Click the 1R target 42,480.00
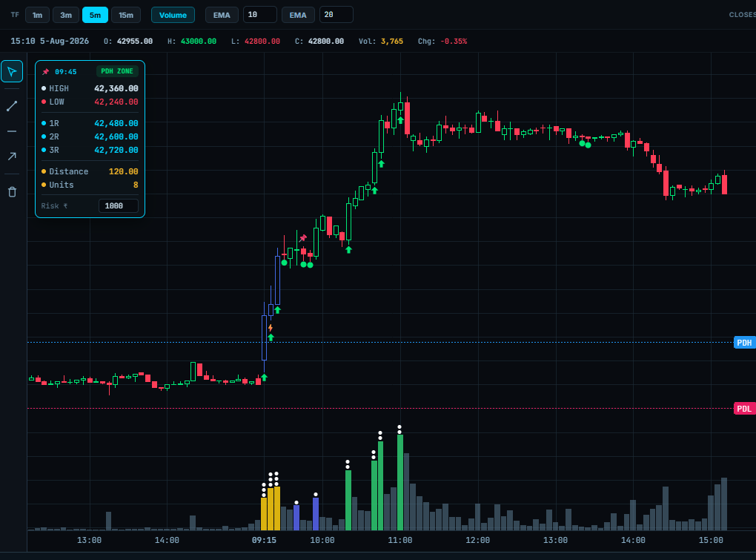Image resolution: width=756 pixels, height=560 pixels. click(x=116, y=123)
